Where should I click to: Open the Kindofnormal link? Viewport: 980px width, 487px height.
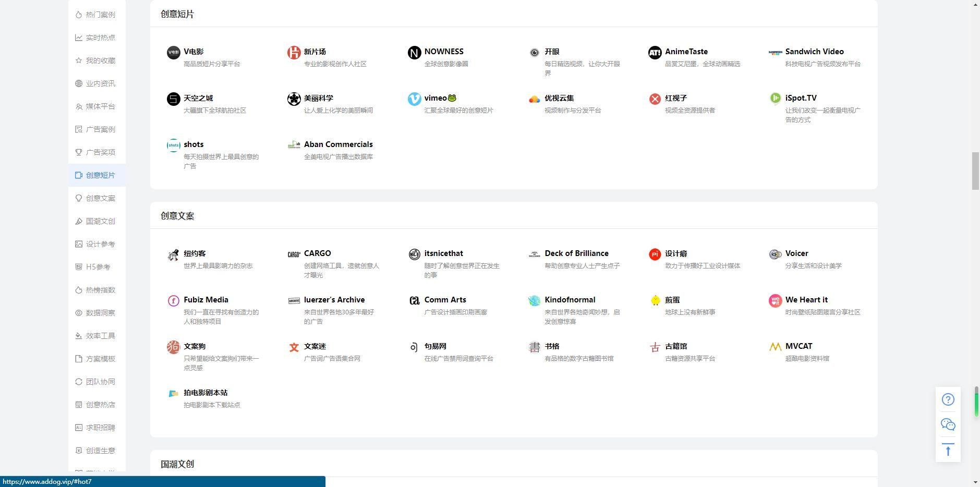570,300
